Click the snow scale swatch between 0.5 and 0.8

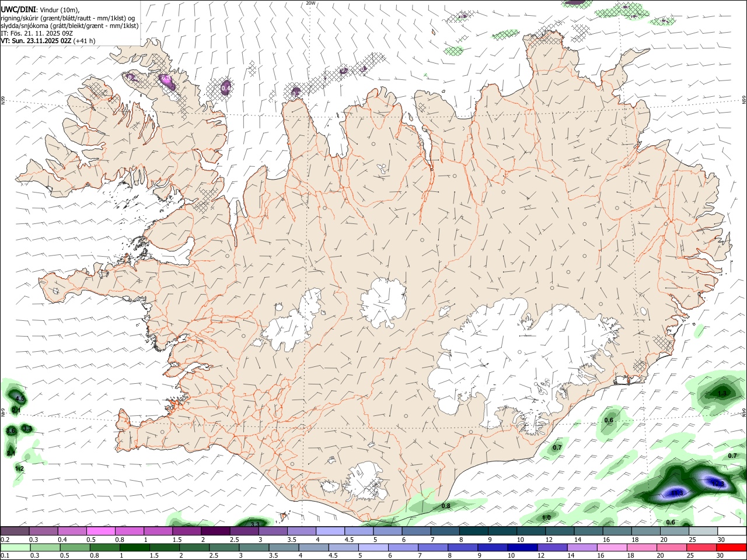pos(100,531)
